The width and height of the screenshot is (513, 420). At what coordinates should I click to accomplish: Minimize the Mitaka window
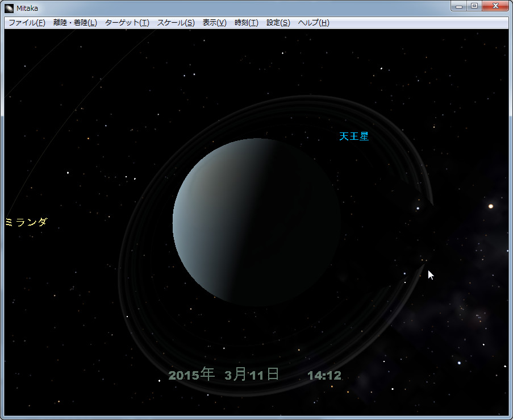click(458, 6)
